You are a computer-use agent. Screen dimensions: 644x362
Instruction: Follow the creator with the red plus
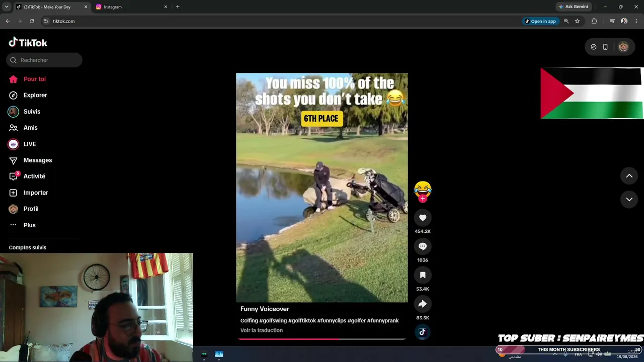point(423,199)
